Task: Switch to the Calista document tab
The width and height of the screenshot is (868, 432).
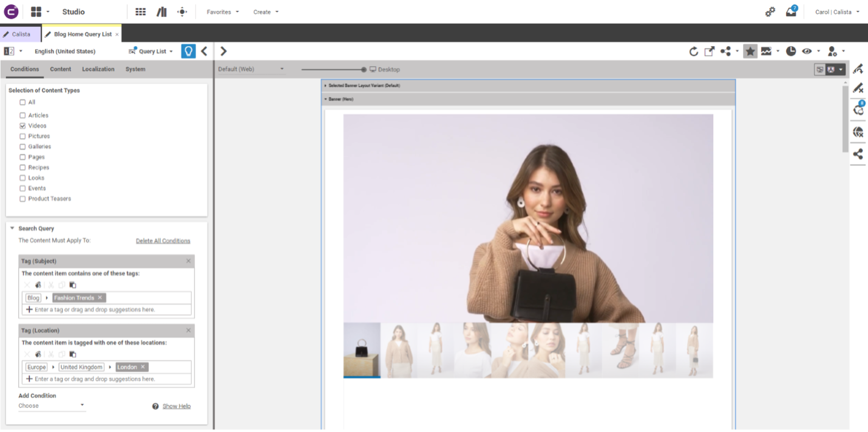Action: pos(21,34)
